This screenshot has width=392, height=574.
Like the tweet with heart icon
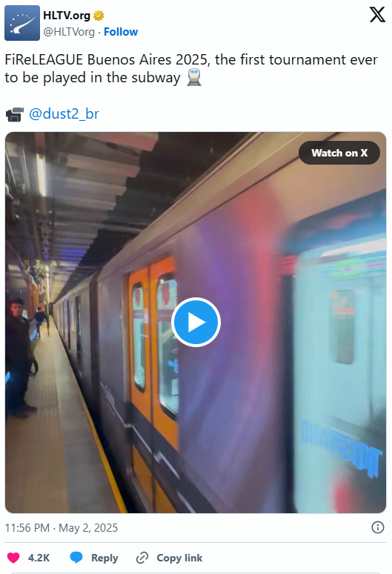[x=13, y=558]
